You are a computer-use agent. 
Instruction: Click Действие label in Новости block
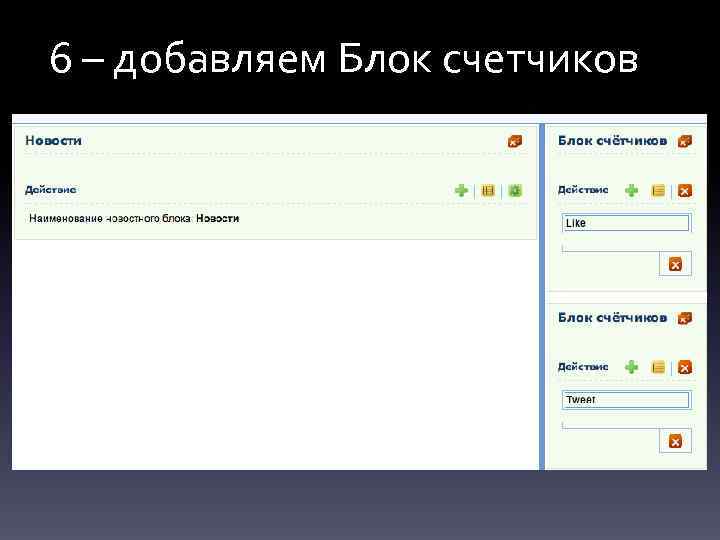pyautogui.click(x=51, y=190)
